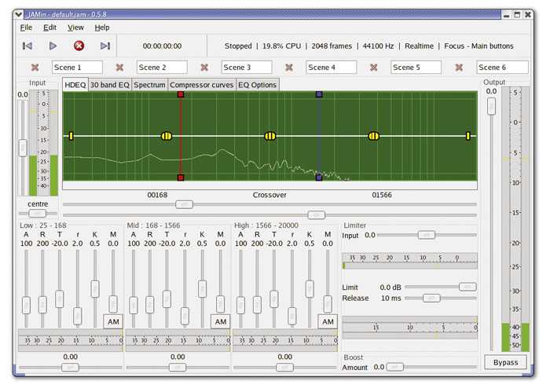Open the Compressor curves tab

[201, 85]
